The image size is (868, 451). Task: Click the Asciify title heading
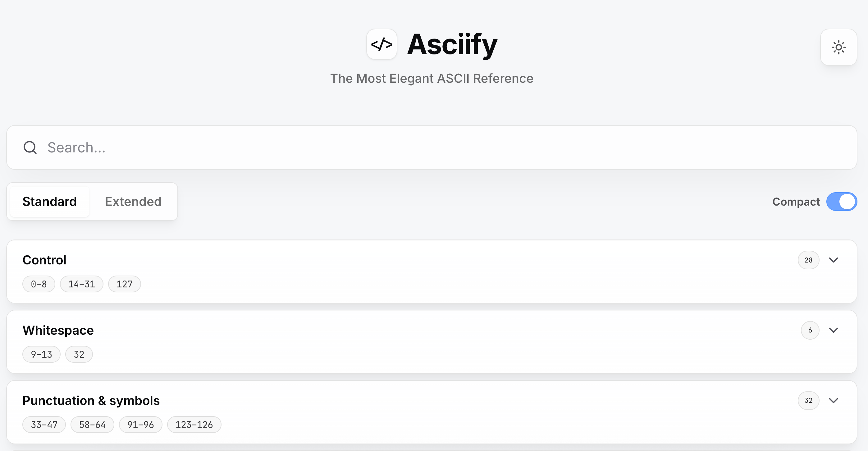(x=452, y=44)
